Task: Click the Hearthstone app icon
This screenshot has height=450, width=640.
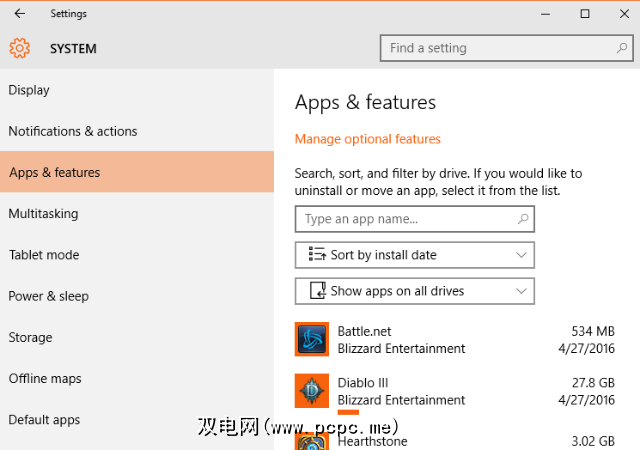Action: (312, 440)
